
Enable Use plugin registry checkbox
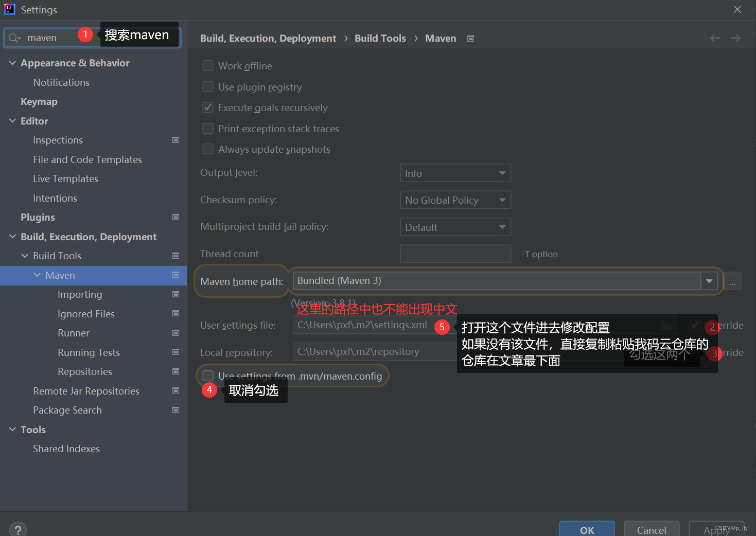pos(208,87)
